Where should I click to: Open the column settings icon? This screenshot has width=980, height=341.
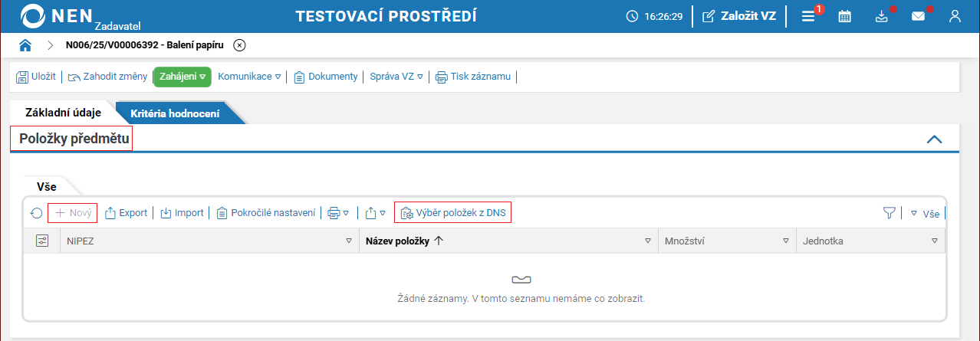point(42,241)
